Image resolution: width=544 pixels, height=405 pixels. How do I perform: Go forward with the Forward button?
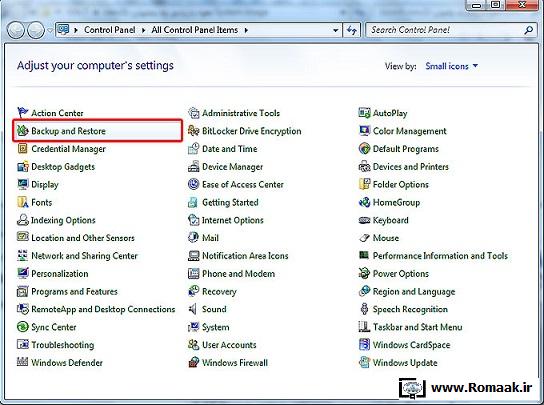[x=36, y=30]
